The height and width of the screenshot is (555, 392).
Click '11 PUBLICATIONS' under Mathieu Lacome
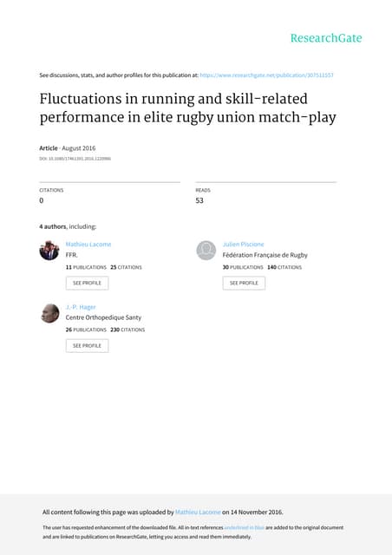point(86,267)
